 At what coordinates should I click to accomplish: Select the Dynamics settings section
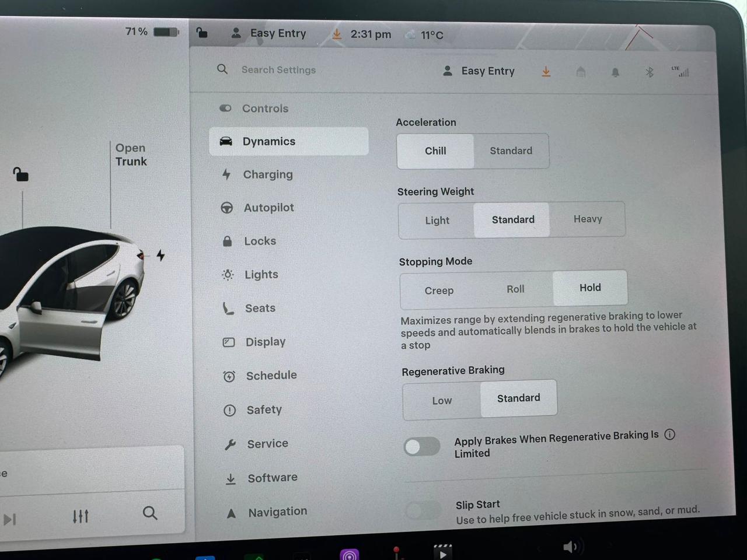coord(289,142)
